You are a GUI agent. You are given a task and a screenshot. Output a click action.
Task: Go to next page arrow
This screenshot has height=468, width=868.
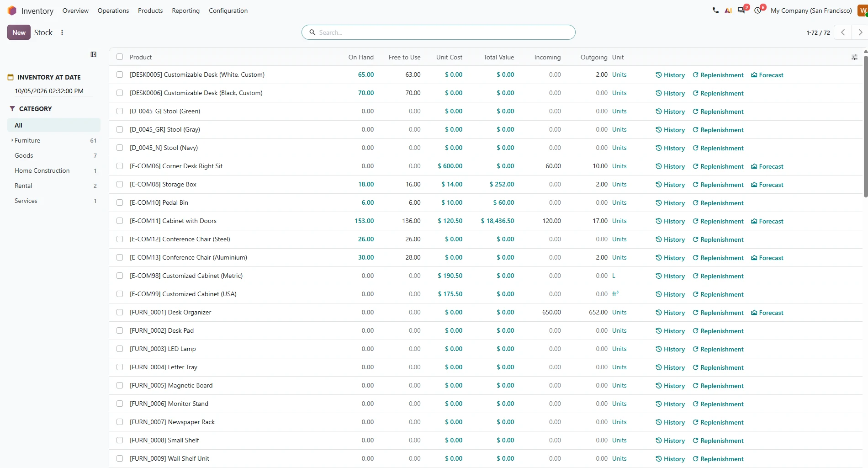pos(860,32)
